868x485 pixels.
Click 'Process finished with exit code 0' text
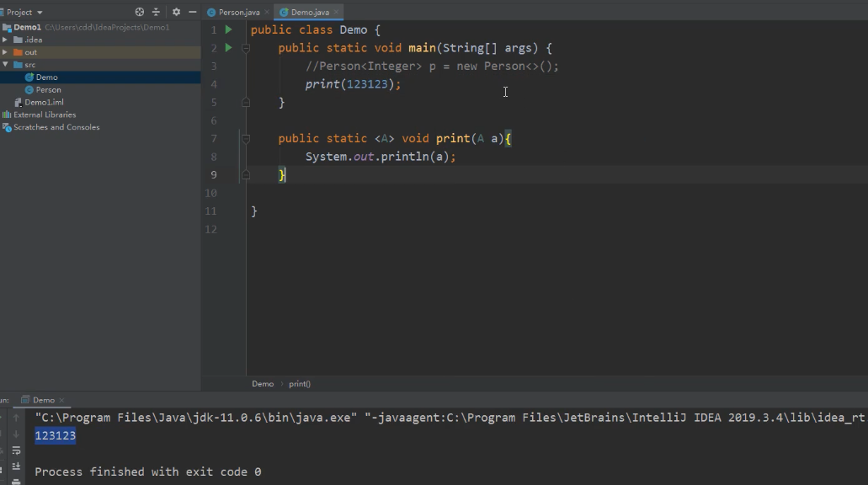[x=148, y=472]
